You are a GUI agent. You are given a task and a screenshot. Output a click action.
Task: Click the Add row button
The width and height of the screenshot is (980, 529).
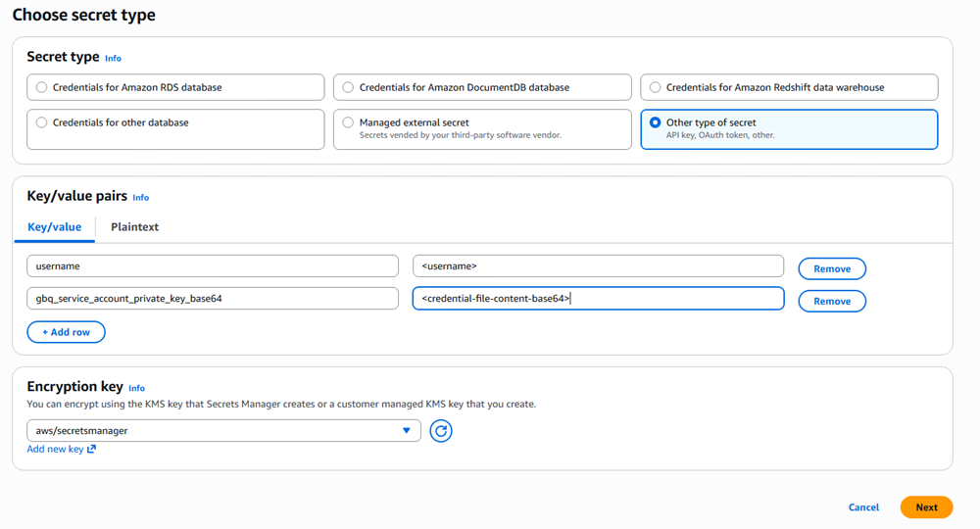click(x=66, y=332)
